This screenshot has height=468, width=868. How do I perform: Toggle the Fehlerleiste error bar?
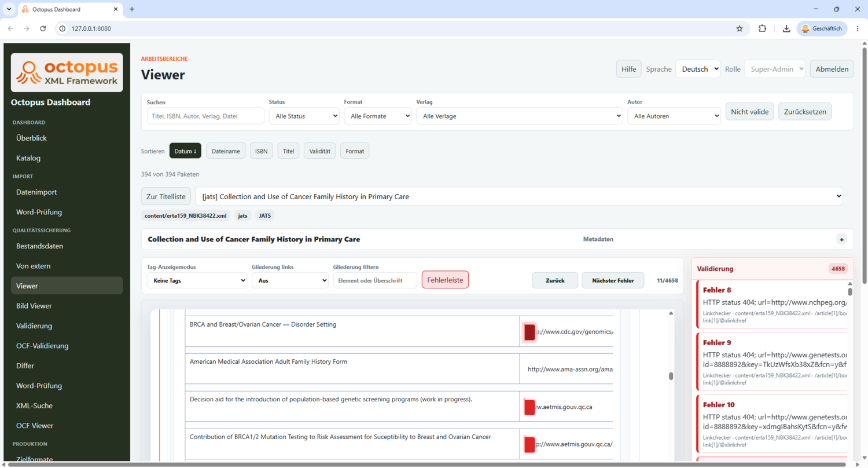pos(445,280)
